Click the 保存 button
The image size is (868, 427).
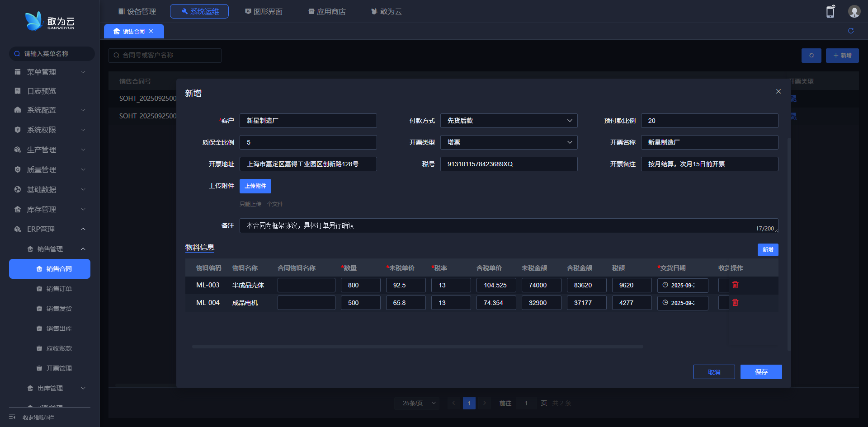[761, 372]
